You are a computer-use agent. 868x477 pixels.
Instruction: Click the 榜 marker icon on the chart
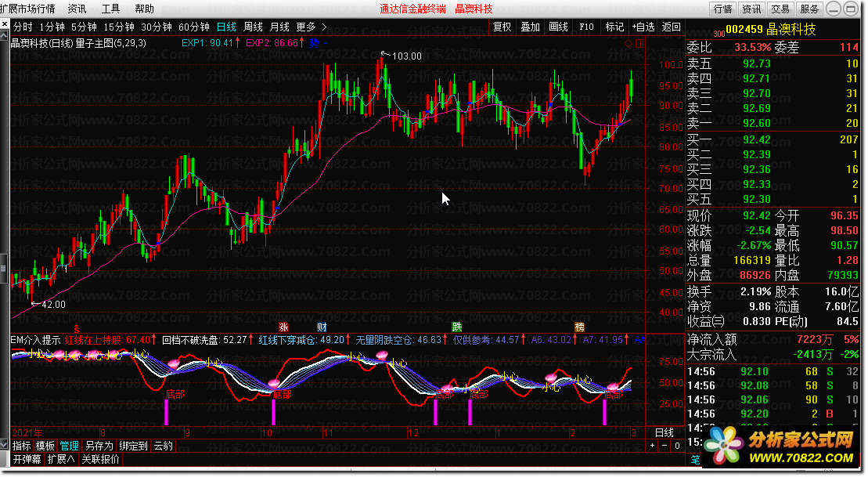click(579, 327)
